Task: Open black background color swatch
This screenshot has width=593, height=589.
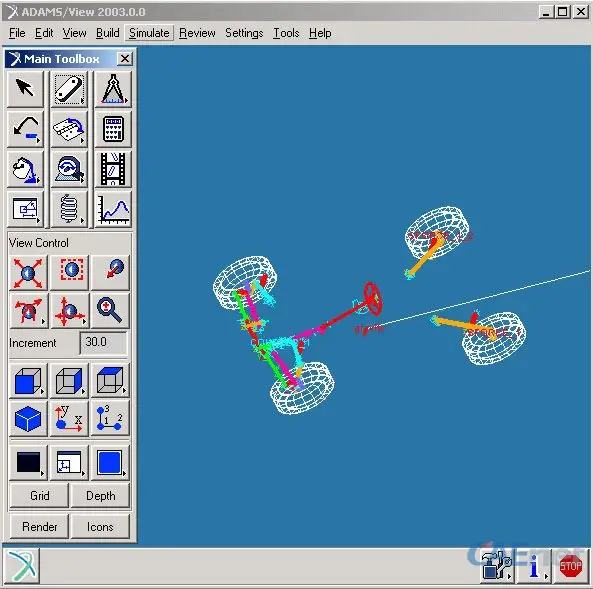Action: point(28,462)
